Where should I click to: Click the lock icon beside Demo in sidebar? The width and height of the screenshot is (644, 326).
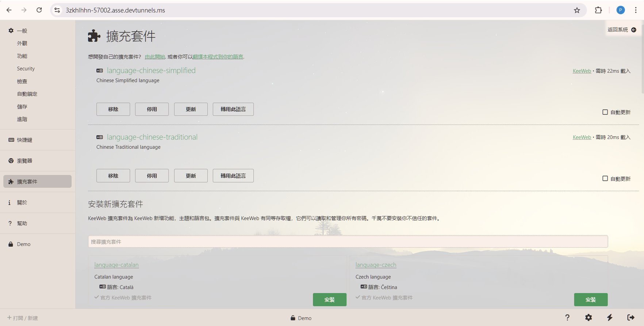point(11,244)
